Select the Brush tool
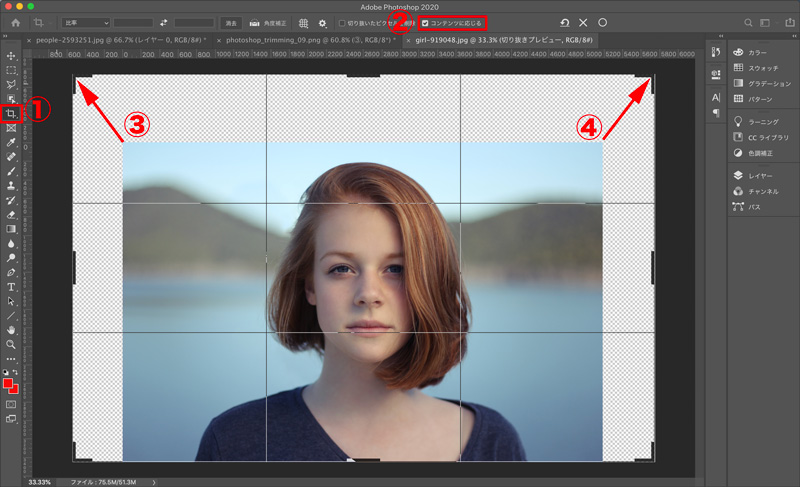800x487 pixels. [x=11, y=171]
